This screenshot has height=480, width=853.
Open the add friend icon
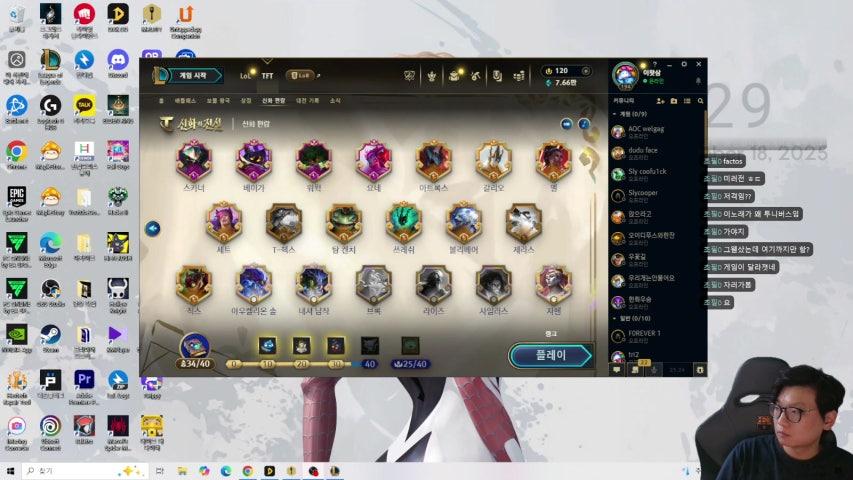pos(660,101)
